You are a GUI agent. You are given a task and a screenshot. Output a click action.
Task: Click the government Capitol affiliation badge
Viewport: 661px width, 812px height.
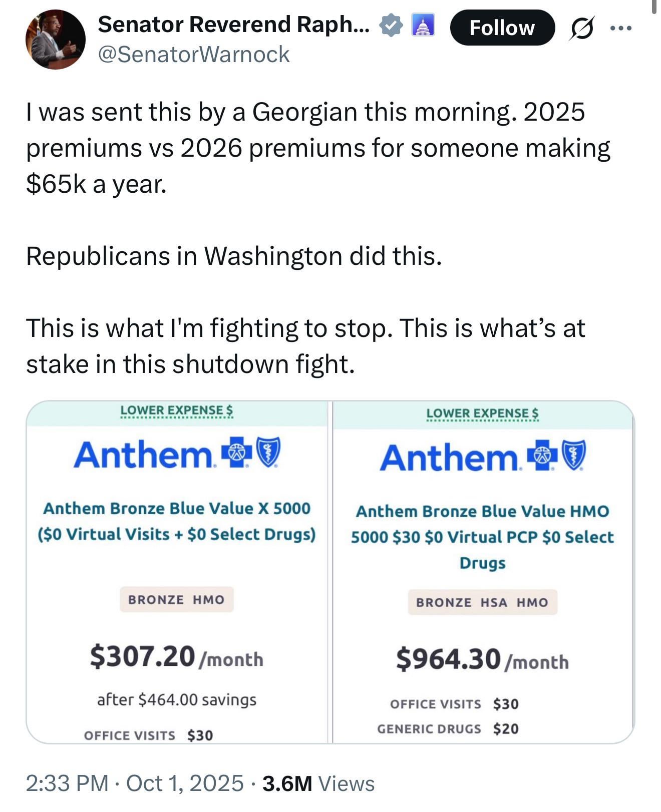(x=423, y=26)
